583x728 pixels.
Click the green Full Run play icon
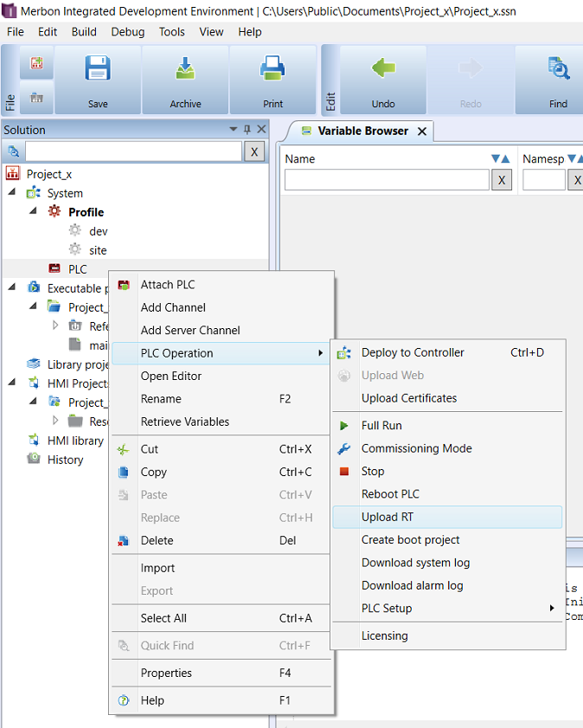(x=343, y=425)
